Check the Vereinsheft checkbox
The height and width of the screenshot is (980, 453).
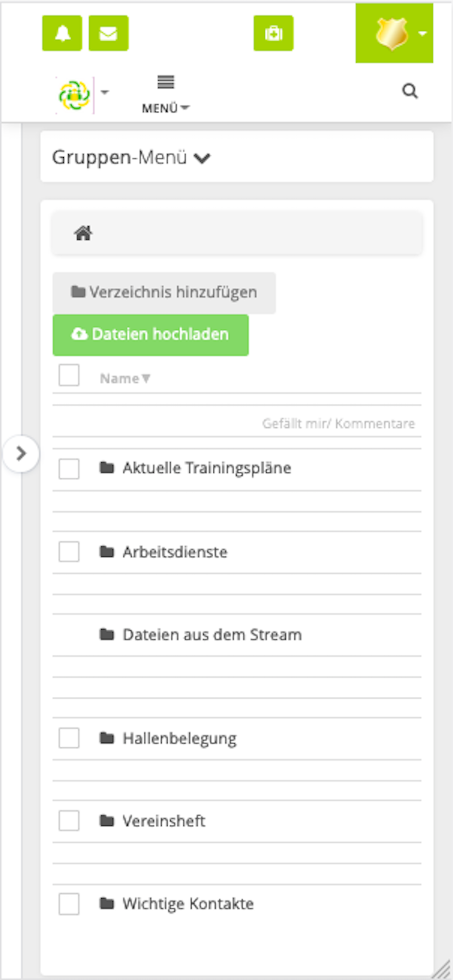(x=69, y=820)
